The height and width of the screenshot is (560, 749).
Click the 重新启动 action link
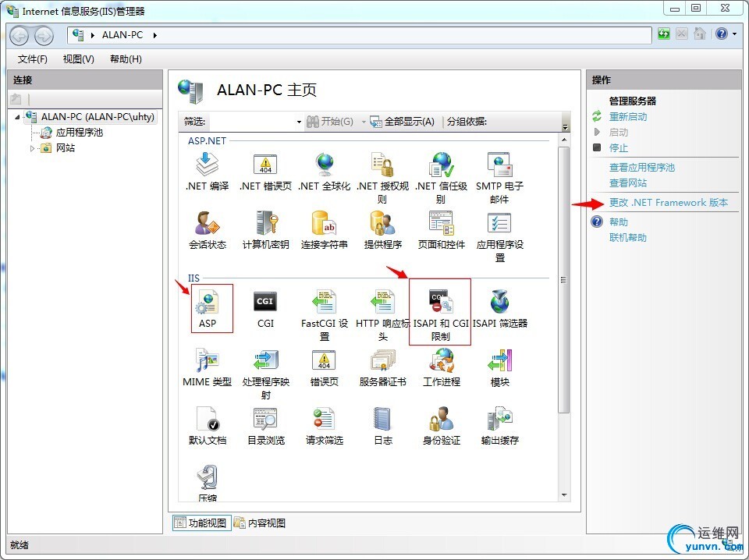[x=627, y=116]
